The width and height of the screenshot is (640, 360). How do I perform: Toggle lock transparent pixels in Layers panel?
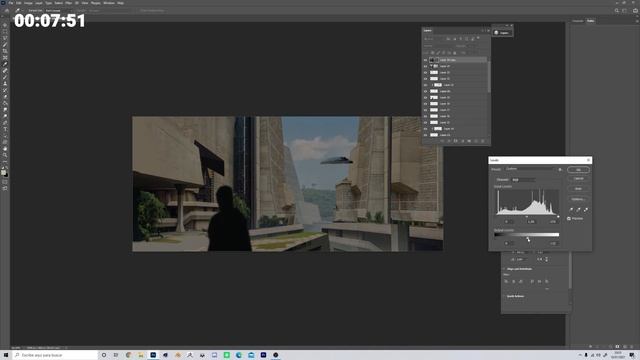pos(433,53)
